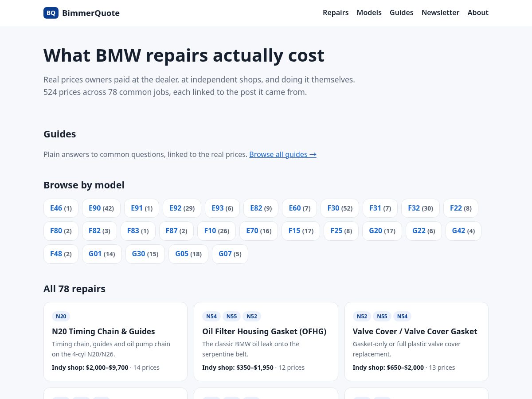The width and height of the screenshot is (532, 399).
Task: Open the Oil Filter Housing Gasket (OFHG) card
Action: [266, 341]
